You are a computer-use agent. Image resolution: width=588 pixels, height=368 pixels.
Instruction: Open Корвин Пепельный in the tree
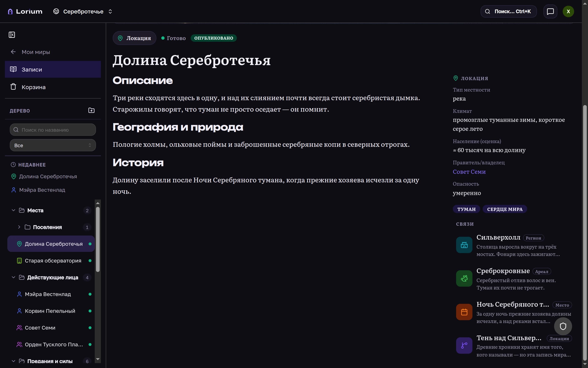click(x=51, y=311)
